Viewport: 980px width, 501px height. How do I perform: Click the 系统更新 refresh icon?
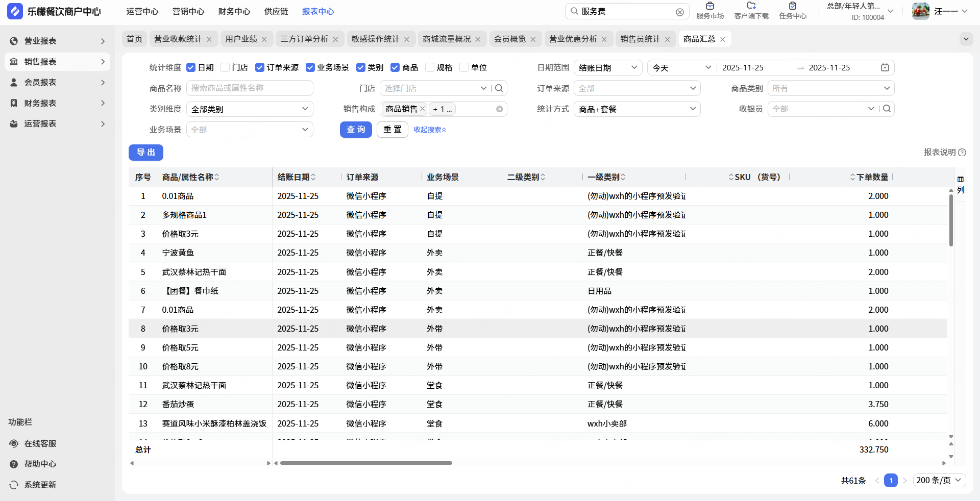click(x=14, y=485)
